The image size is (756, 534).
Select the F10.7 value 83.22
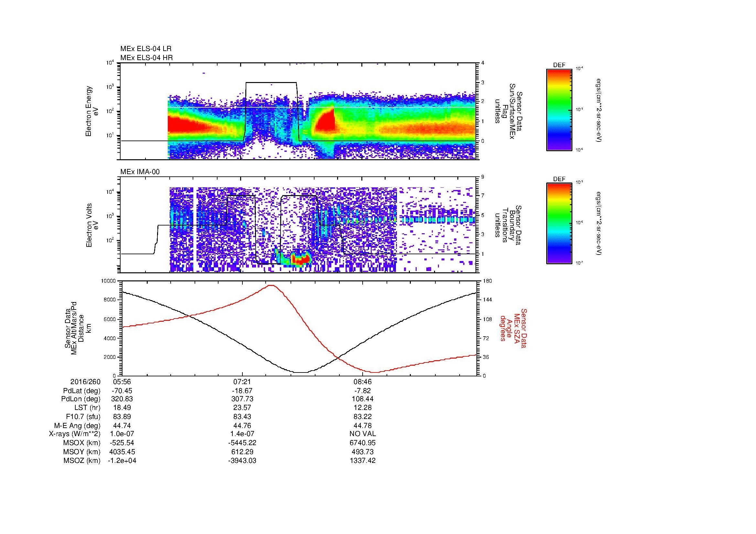[363, 416]
